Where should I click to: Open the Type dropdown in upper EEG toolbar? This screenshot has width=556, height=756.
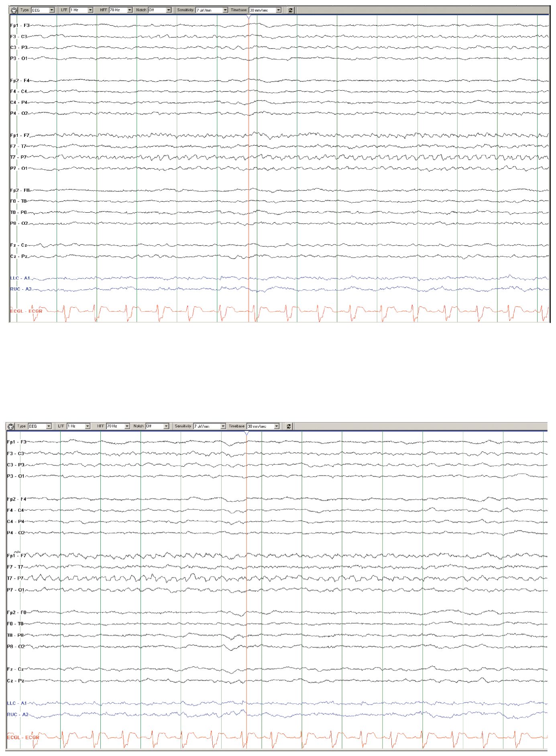click(x=43, y=10)
